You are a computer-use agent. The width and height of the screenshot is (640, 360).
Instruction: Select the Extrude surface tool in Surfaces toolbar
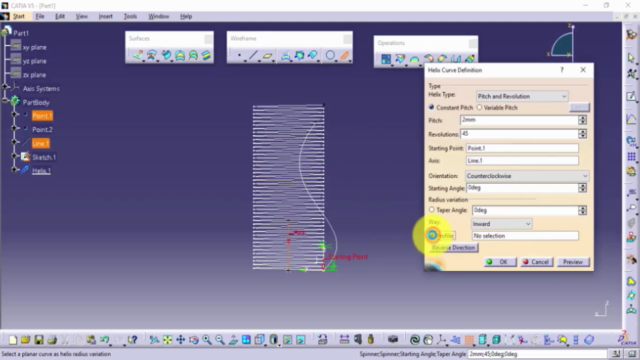click(x=138, y=55)
